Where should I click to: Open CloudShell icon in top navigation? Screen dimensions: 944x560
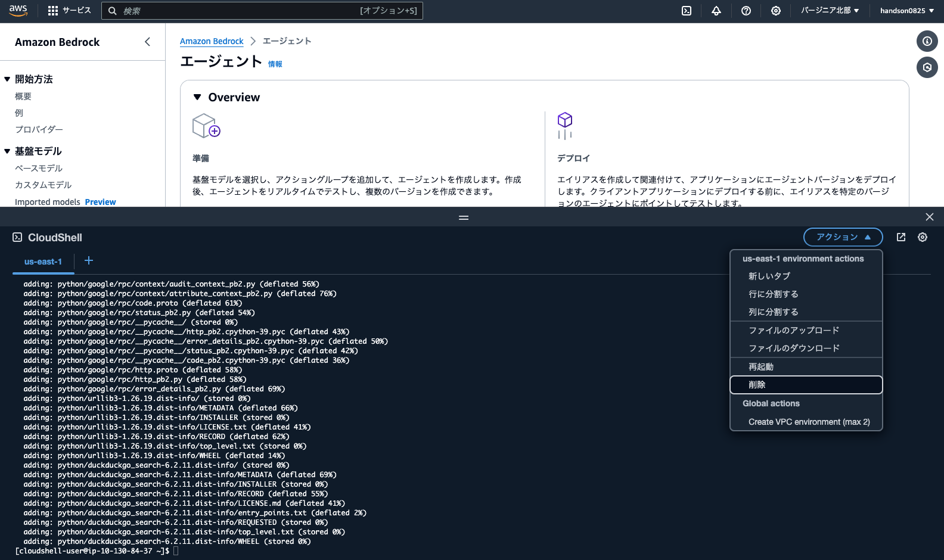(687, 11)
